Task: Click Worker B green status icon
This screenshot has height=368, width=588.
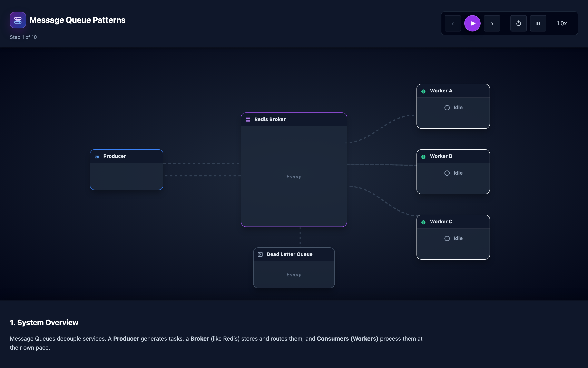Action: tap(423, 157)
